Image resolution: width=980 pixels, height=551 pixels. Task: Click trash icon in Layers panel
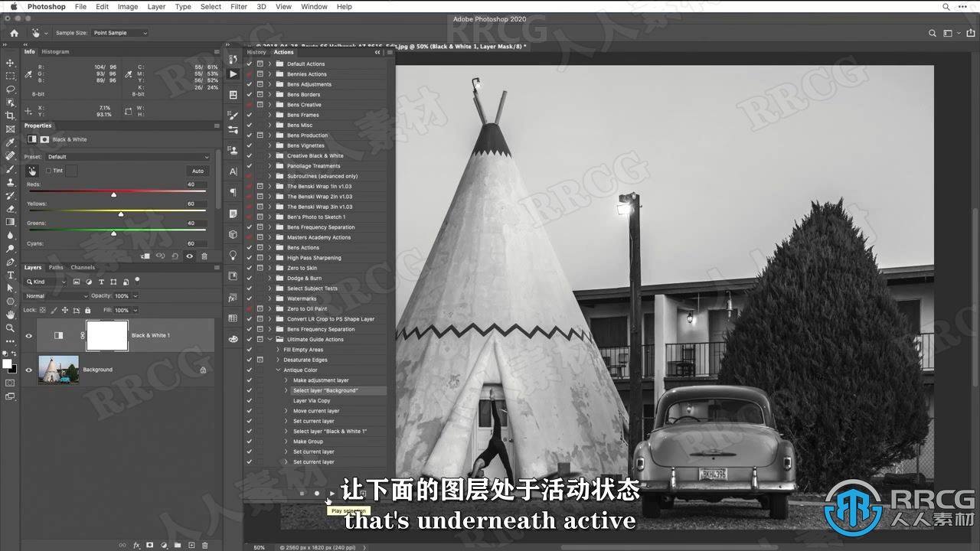(204, 545)
